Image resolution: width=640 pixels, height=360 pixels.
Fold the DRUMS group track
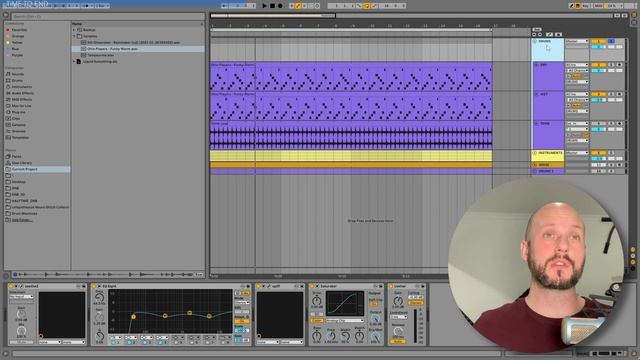pyautogui.click(x=536, y=41)
